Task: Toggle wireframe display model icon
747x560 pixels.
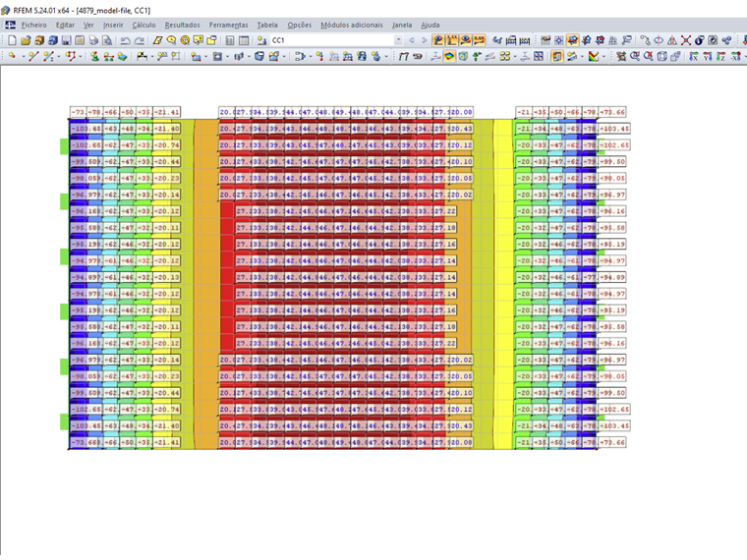Action: (661, 56)
